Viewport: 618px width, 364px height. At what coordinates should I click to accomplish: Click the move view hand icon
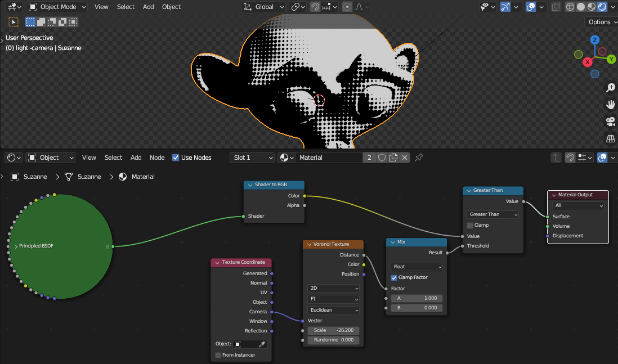[x=611, y=105]
